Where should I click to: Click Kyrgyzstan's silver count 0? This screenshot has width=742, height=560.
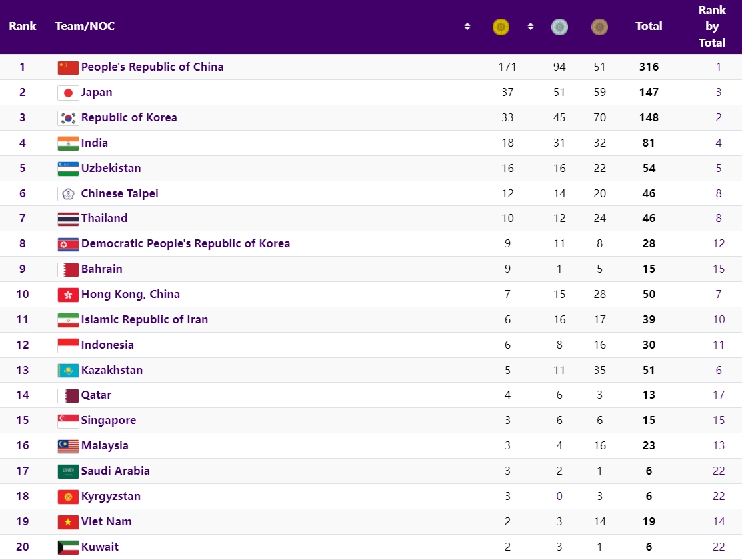559,496
